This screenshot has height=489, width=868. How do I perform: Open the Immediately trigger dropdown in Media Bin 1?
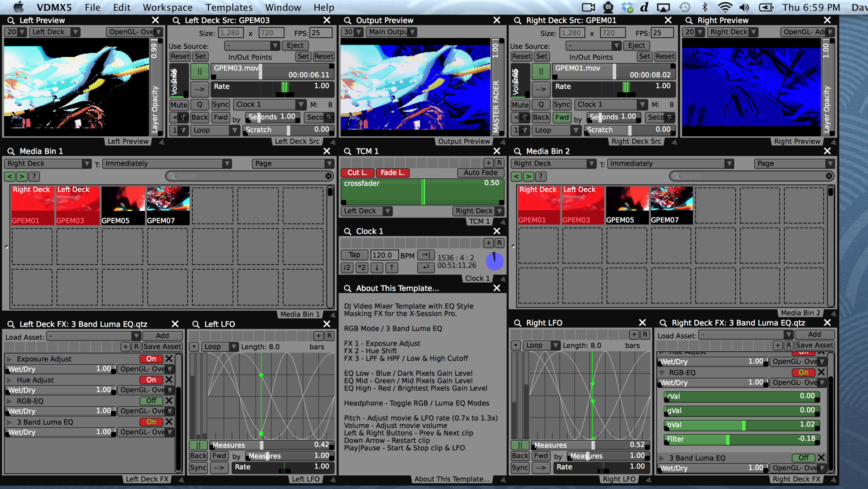click(x=167, y=163)
